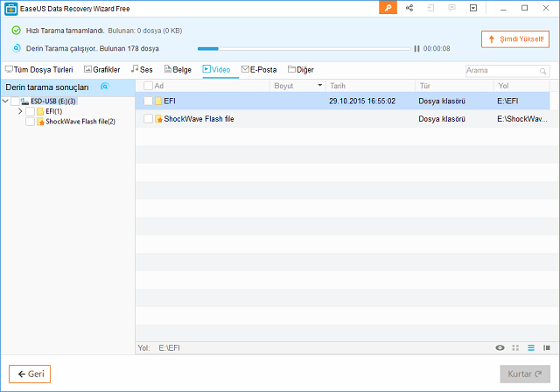Check the ShockWave Flash file row checkbox
This screenshot has width=560, height=392.
click(x=148, y=118)
